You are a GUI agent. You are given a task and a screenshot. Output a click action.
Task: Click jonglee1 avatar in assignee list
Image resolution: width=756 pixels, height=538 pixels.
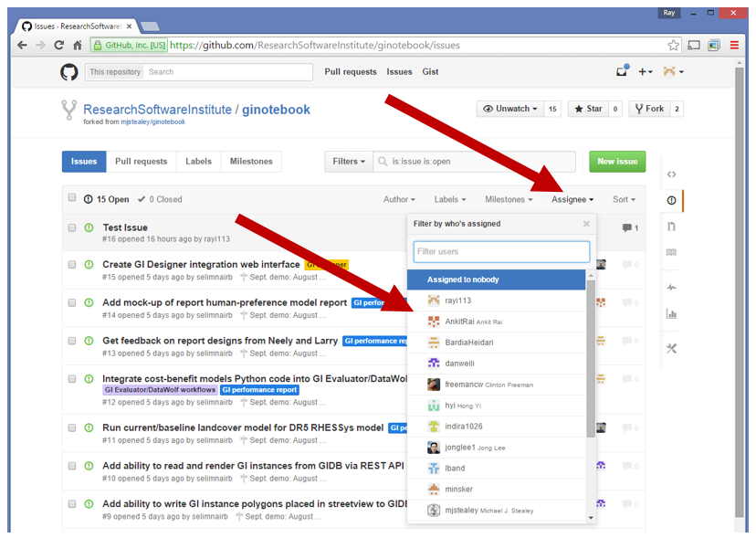click(x=434, y=448)
